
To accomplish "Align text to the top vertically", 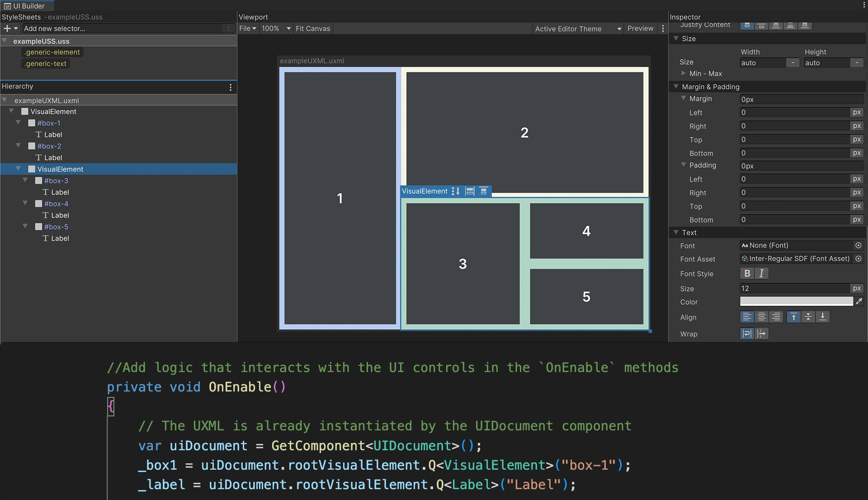I will pos(794,317).
